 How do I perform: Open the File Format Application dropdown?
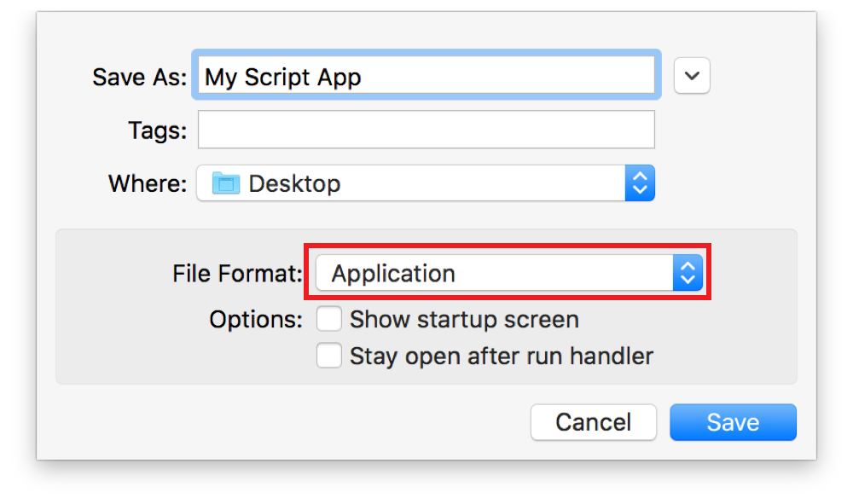click(x=509, y=272)
